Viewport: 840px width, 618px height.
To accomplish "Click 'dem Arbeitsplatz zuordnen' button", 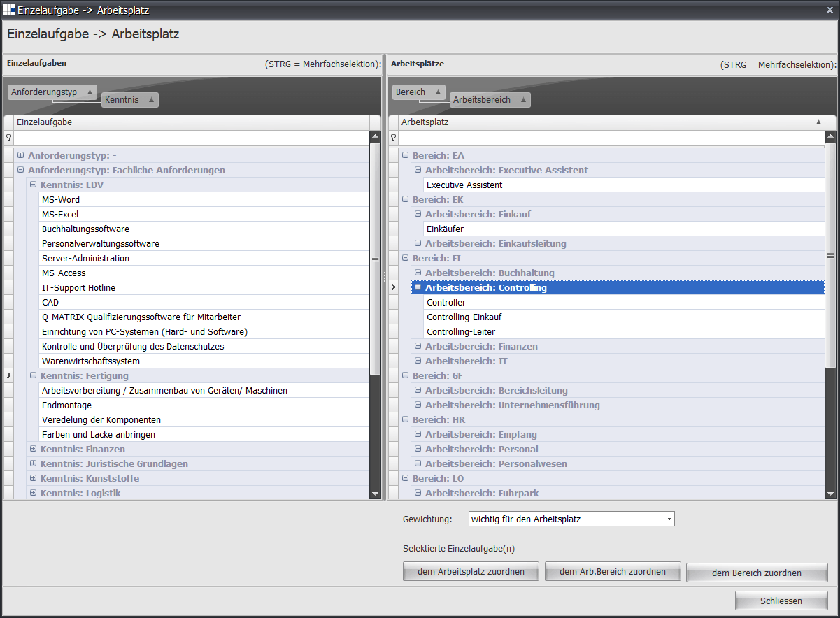I will click(471, 572).
